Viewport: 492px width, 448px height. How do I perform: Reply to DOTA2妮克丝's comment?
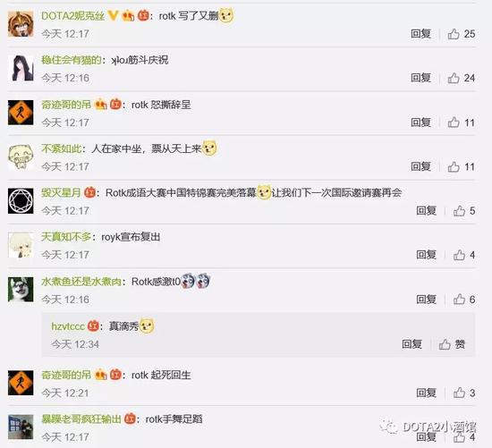tap(420, 34)
